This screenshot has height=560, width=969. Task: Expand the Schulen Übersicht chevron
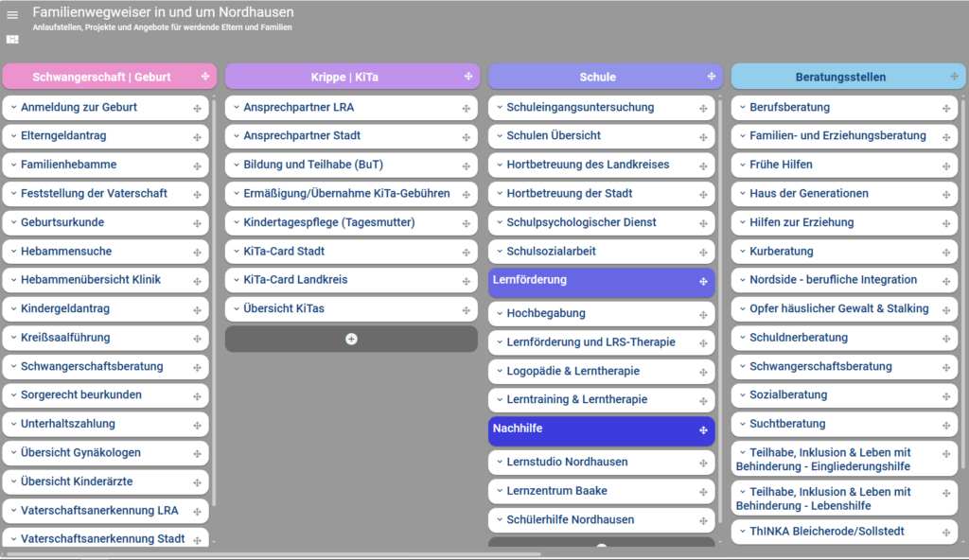[x=500, y=136]
